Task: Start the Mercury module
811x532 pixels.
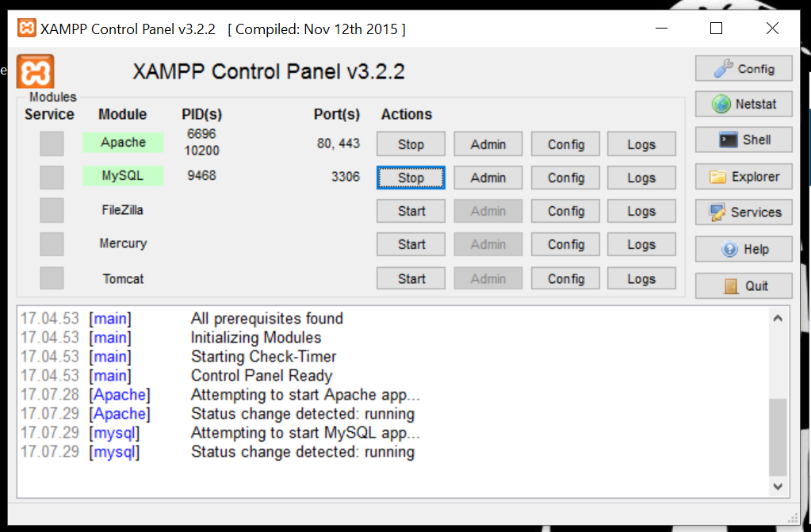Action: click(411, 243)
